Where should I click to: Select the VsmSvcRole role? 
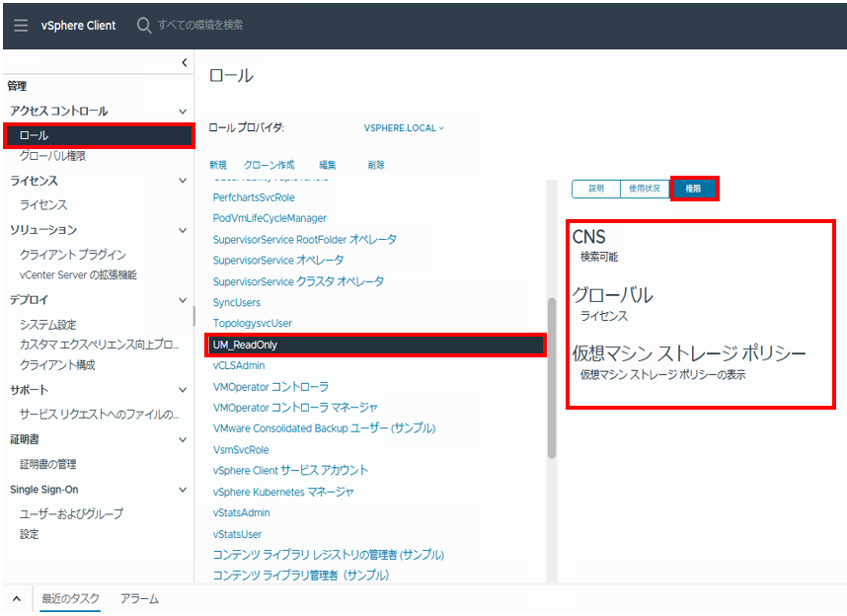[x=241, y=449]
